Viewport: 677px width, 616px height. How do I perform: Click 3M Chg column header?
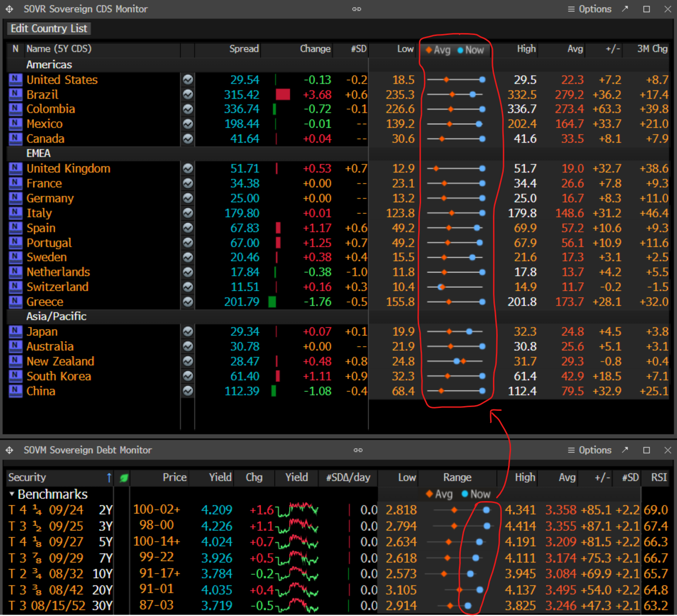[x=652, y=49]
